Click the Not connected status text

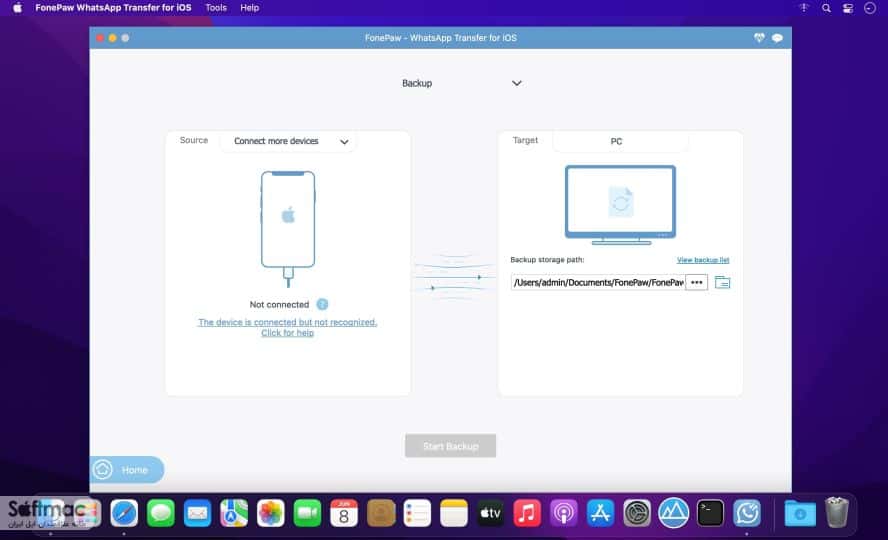279,305
